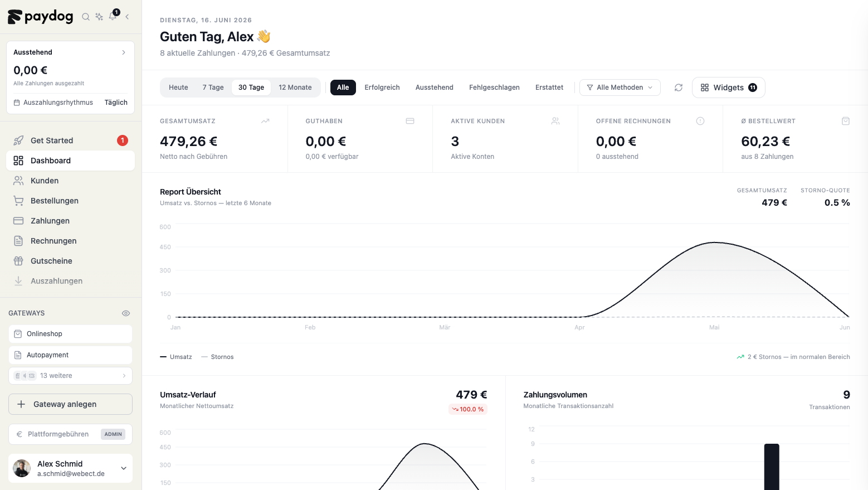Switch time range to 7 Tage

(213, 88)
